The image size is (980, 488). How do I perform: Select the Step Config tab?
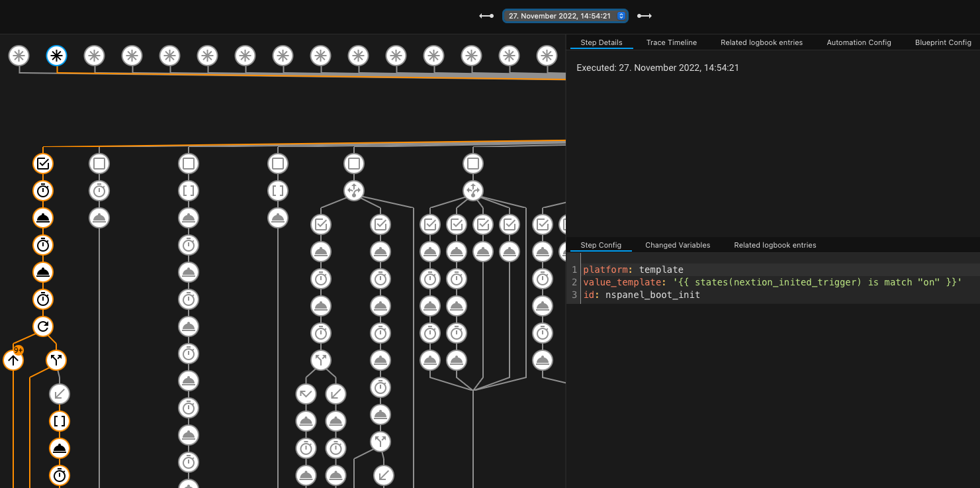pyautogui.click(x=600, y=245)
